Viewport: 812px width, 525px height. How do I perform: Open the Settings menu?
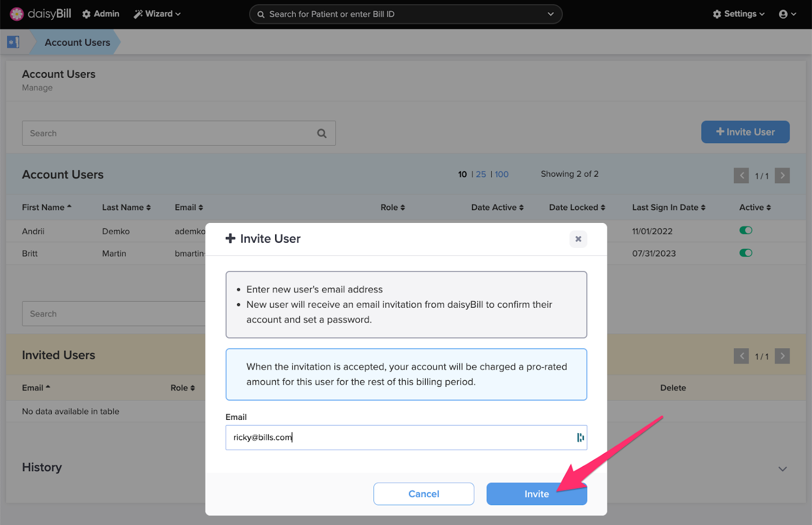(x=739, y=14)
